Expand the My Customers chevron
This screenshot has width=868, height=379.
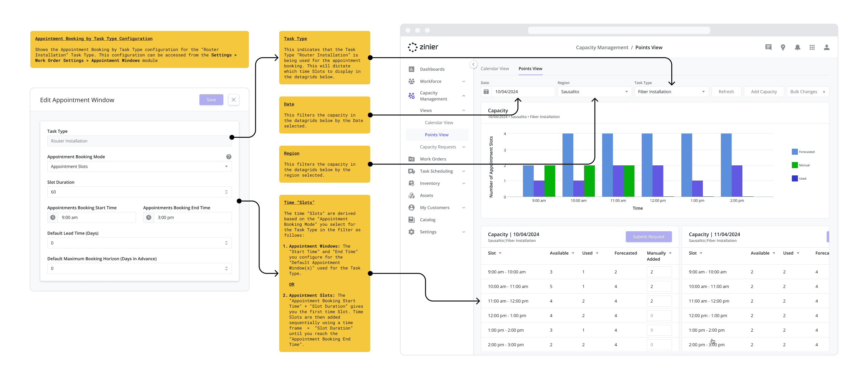464,208
